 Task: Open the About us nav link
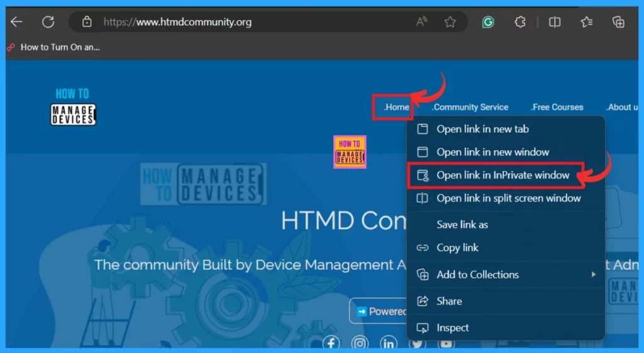point(622,107)
